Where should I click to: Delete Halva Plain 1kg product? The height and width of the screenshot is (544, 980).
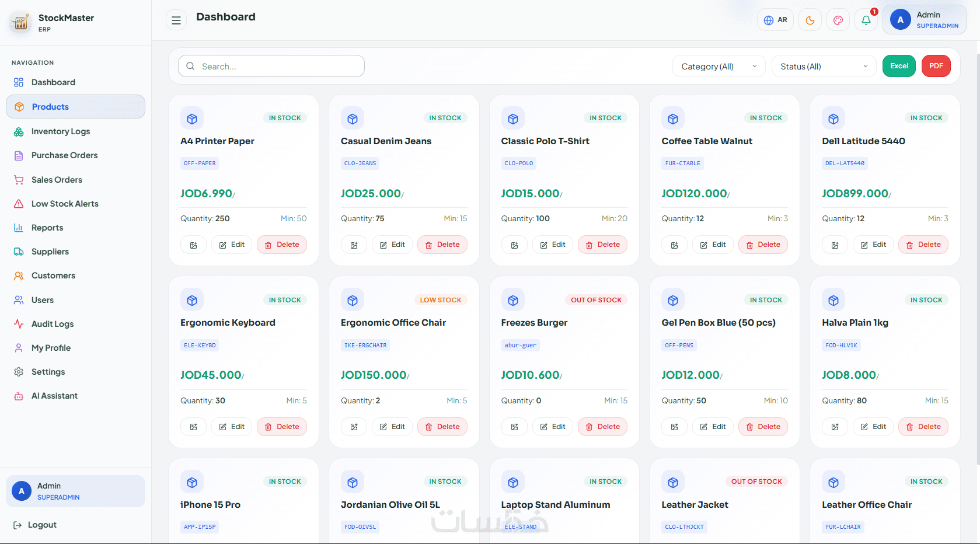tap(923, 427)
